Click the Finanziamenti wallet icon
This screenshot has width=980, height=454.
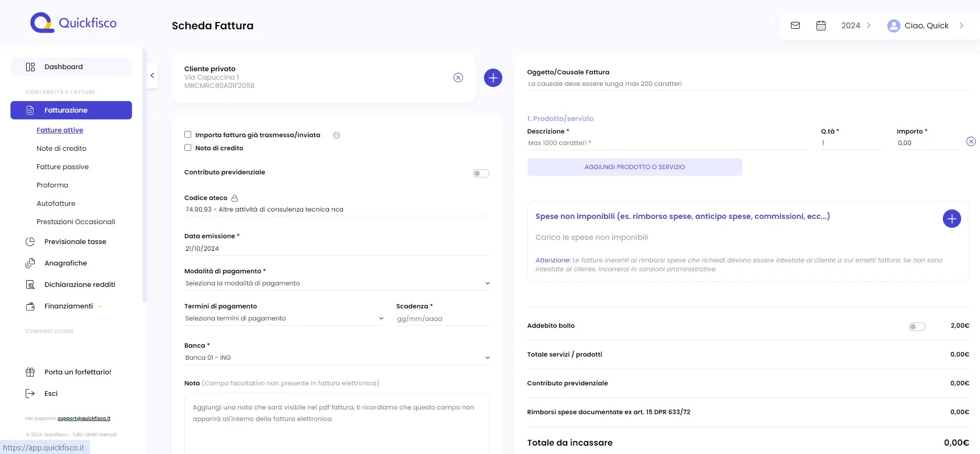(30, 306)
